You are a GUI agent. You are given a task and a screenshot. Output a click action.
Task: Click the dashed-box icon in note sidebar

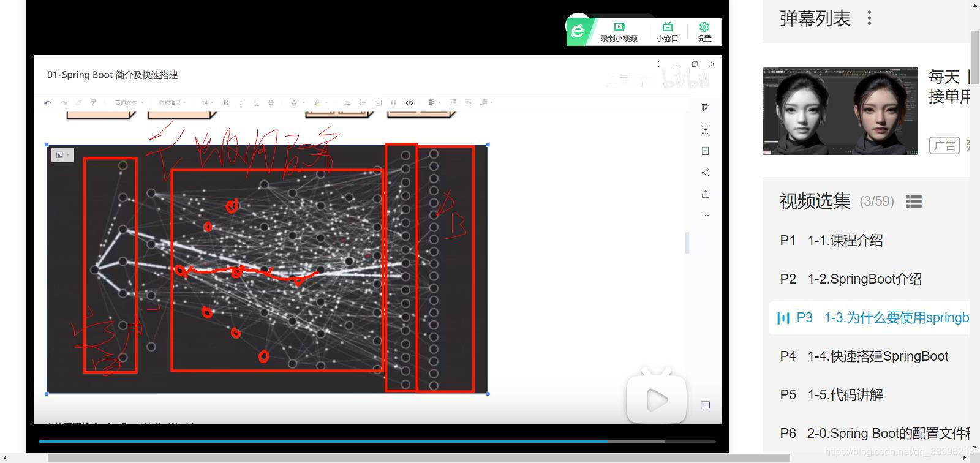(706, 129)
